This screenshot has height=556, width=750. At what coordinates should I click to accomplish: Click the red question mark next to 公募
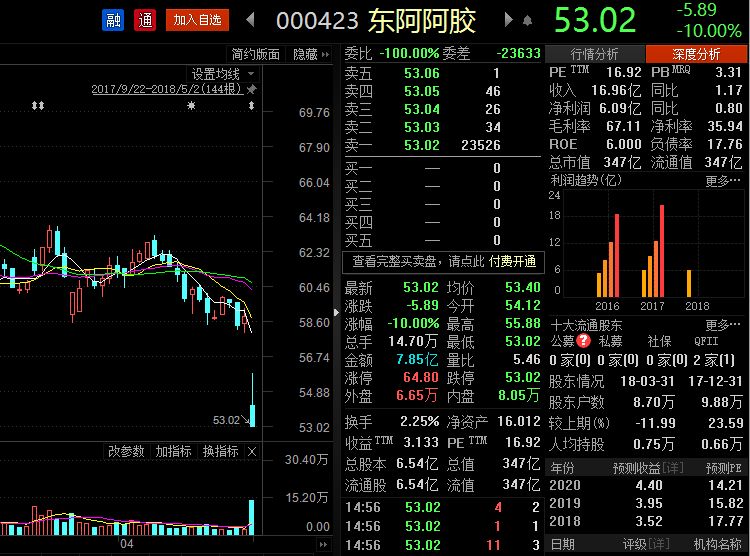coord(584,341)
